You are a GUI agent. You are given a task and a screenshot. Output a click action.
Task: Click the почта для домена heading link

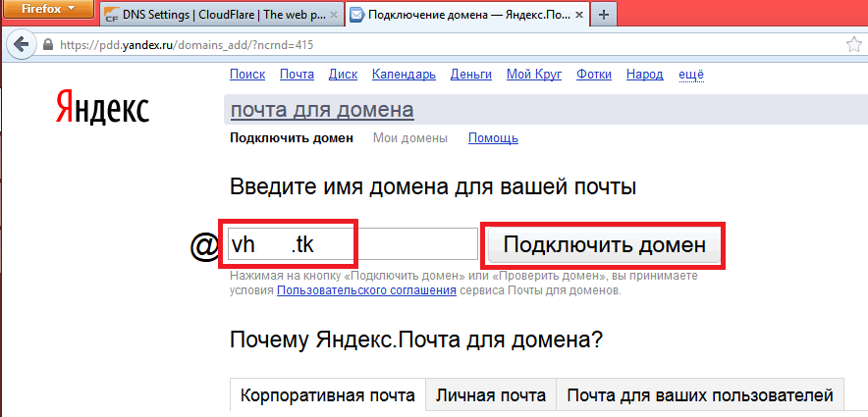click(321, 109)
